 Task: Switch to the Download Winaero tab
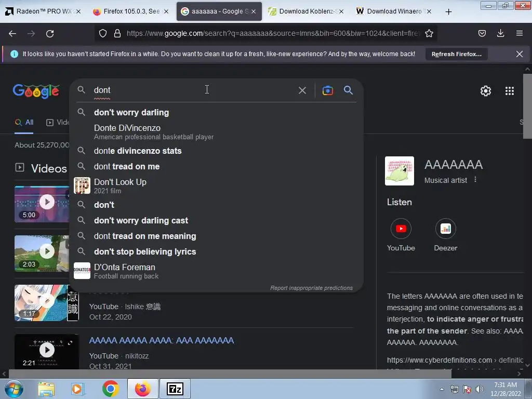click(394, 11)
